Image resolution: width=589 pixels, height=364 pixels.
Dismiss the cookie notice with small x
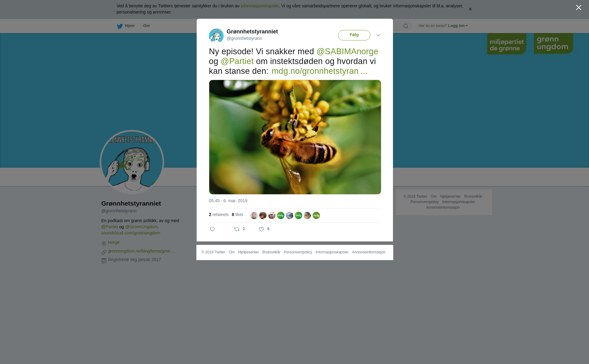pyautogui.click(x=470, y=9)
